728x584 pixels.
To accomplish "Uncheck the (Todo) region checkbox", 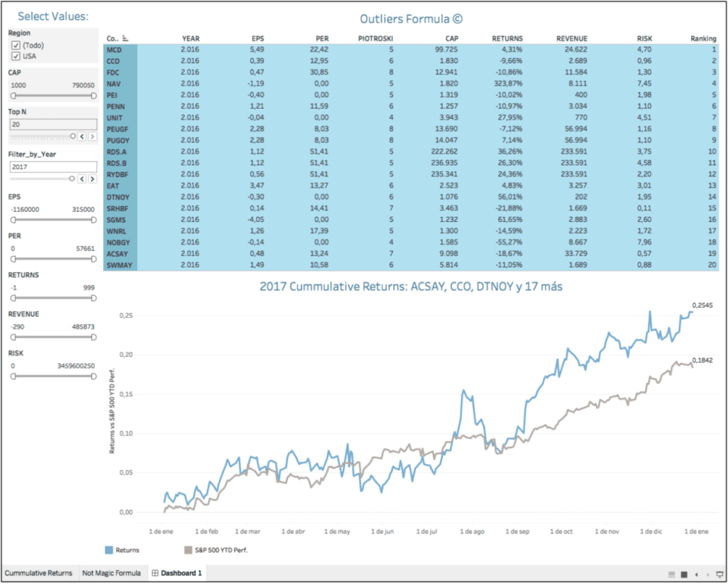I will 16,46.
